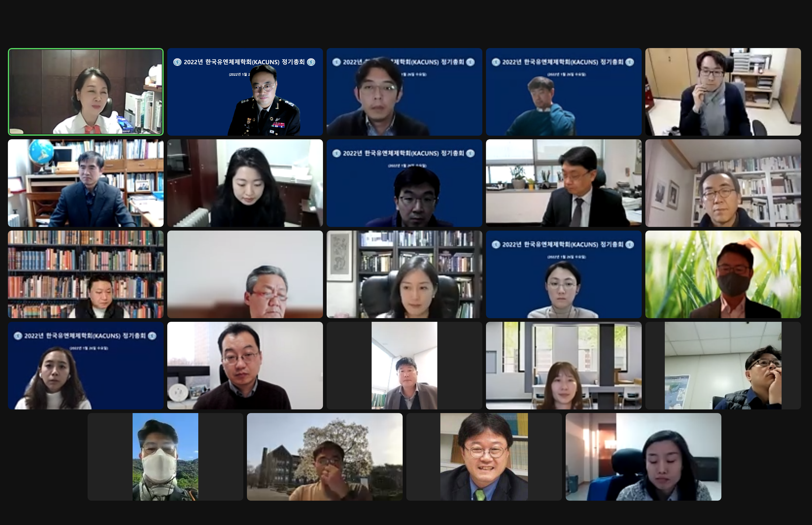Select the tile with the colorful full-wall bookshelf
The image size is (812, 525).
(x=85, y=274)
